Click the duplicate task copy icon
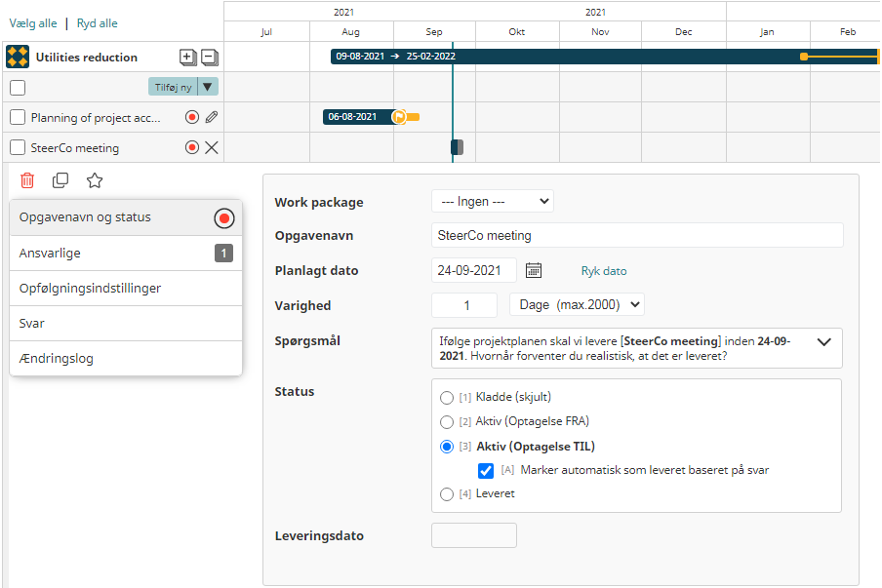The height and width of the screenshot is (588, 882). (x=60, y=180)
